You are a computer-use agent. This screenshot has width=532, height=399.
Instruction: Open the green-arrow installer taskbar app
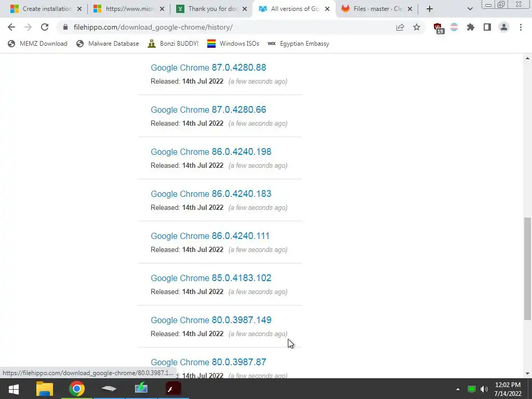click(x=141, y=389)
